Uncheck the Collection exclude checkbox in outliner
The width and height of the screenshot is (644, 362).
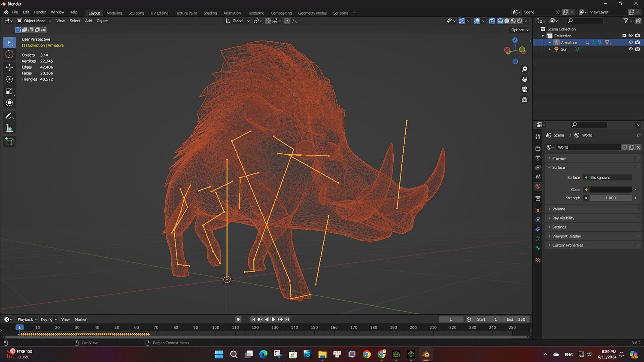coord(624,36)
